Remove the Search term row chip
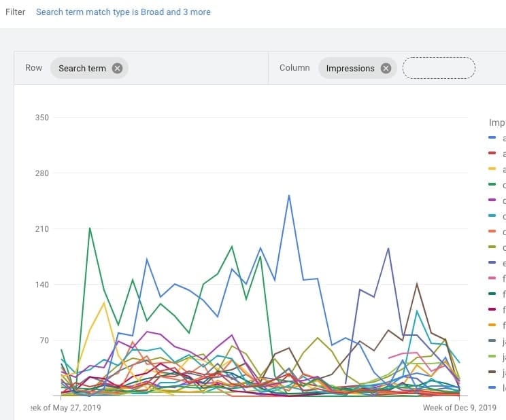 point(117,69)
